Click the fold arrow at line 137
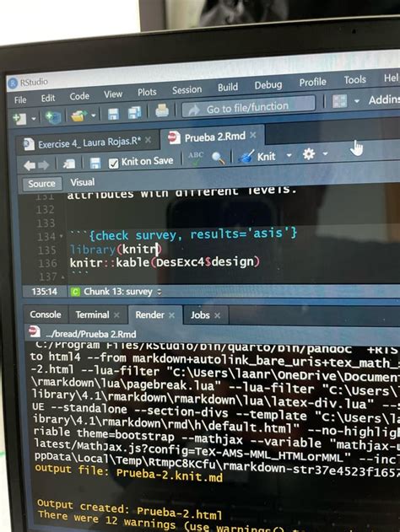 click(x=62, y=277)
